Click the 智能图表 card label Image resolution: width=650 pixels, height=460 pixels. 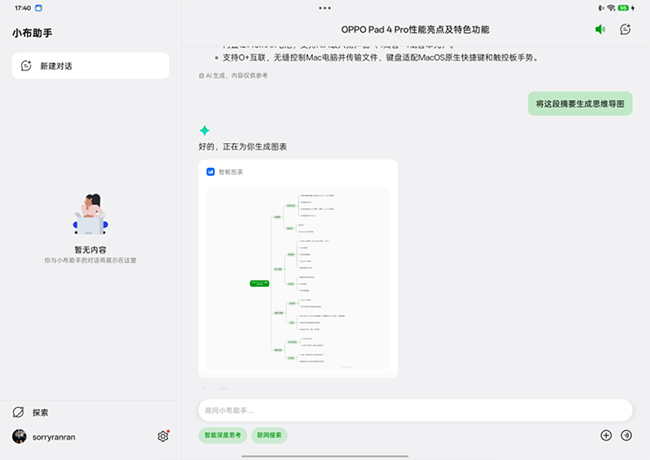pyautogui.click(x=231, y=172)
